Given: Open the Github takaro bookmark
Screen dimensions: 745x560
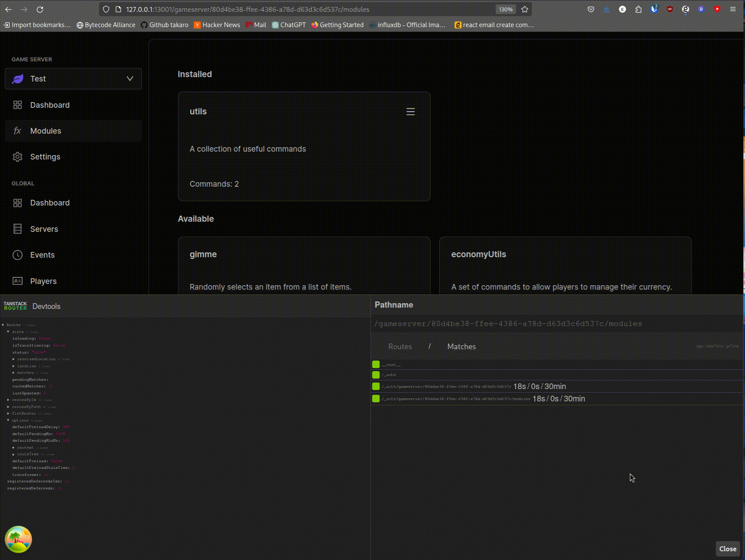Looking at the screenshot, I should tap(165, 25).
